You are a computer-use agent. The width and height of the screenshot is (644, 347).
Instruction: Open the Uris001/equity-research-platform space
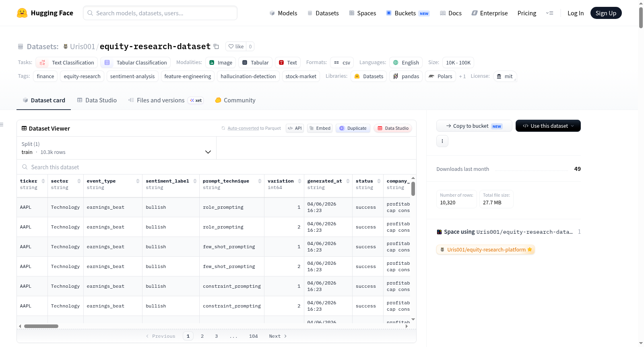pos(485,249)
